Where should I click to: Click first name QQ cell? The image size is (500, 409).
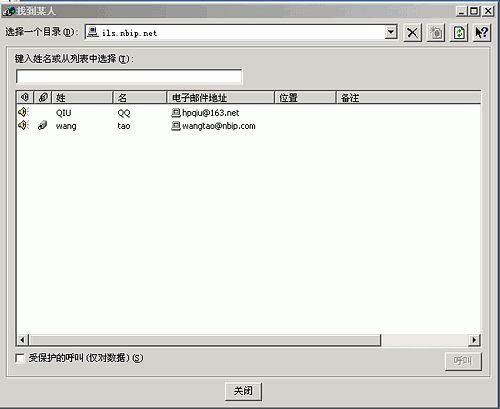tap(124, 113)
